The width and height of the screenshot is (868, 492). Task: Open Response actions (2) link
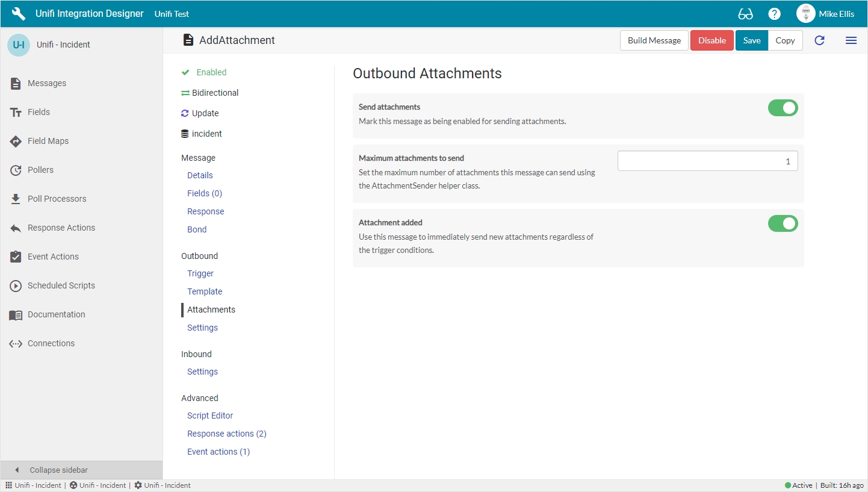226,434
